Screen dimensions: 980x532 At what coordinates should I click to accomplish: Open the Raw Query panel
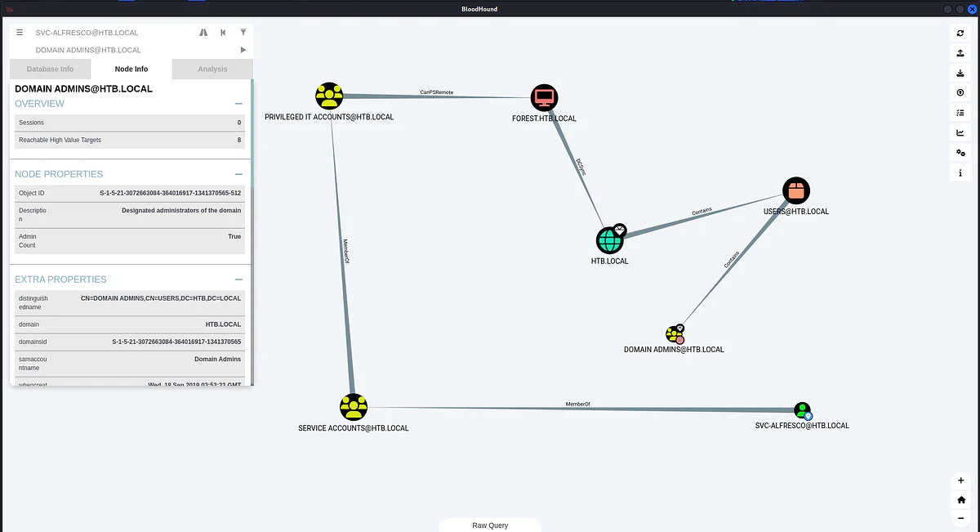(490, 525)
